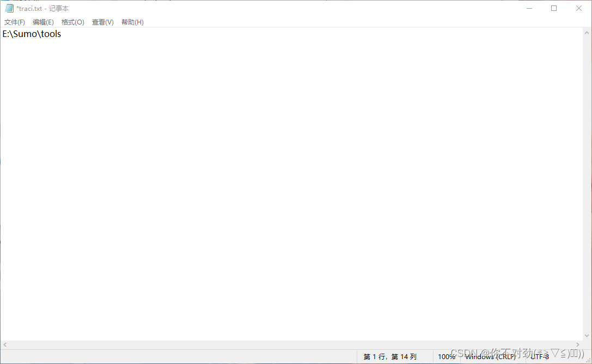The width and height of the screenshot is (592, 364).
Task: Click the text E:\Sumo\tools
Action: point(32,34)
